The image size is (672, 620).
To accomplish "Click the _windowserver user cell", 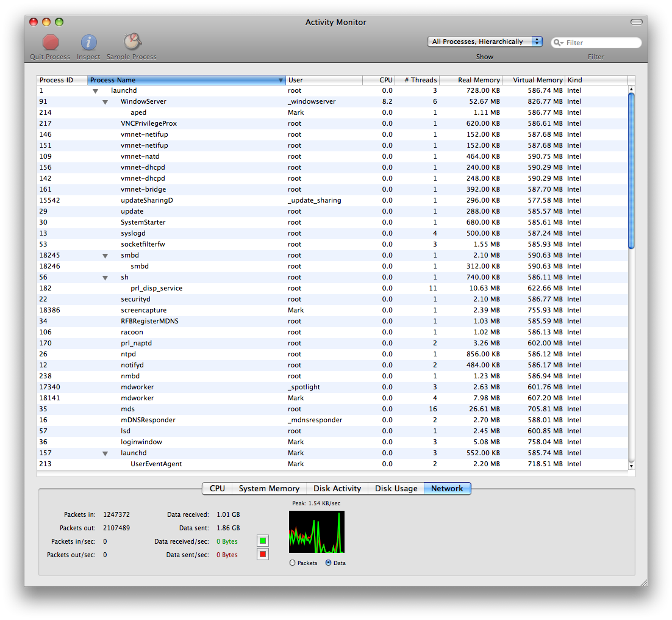I will point(312,102).
